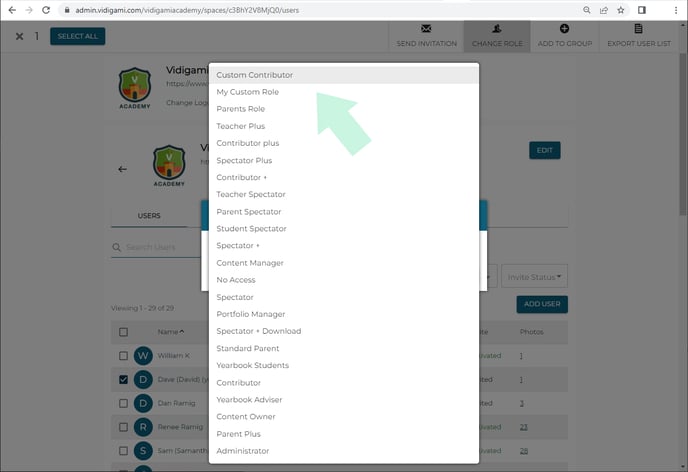Check the William K user checkbox
Screen dimensions: 688x472
(x=123, y=356)
